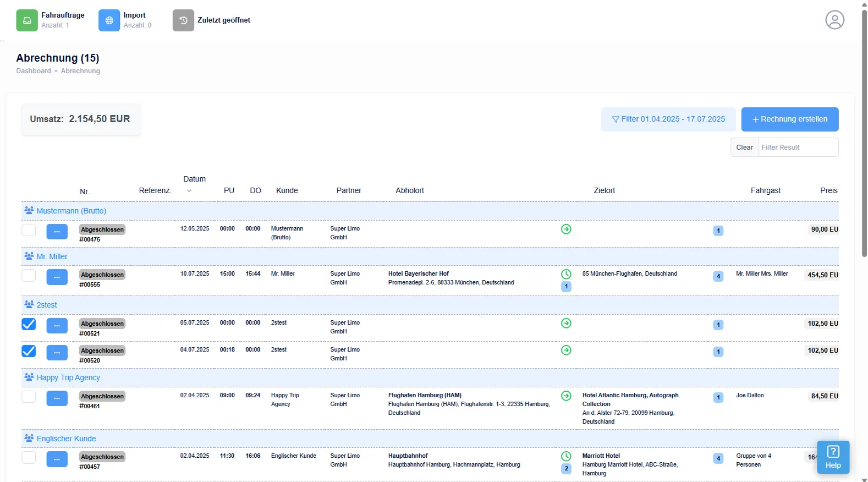Open the Zuletzt geöffnet history icon
Viewport: 868px width, 482px height.
[183, 20]
